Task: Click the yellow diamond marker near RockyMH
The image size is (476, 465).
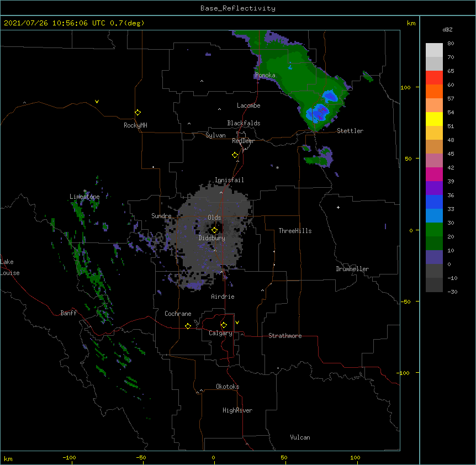Action: 137,113
